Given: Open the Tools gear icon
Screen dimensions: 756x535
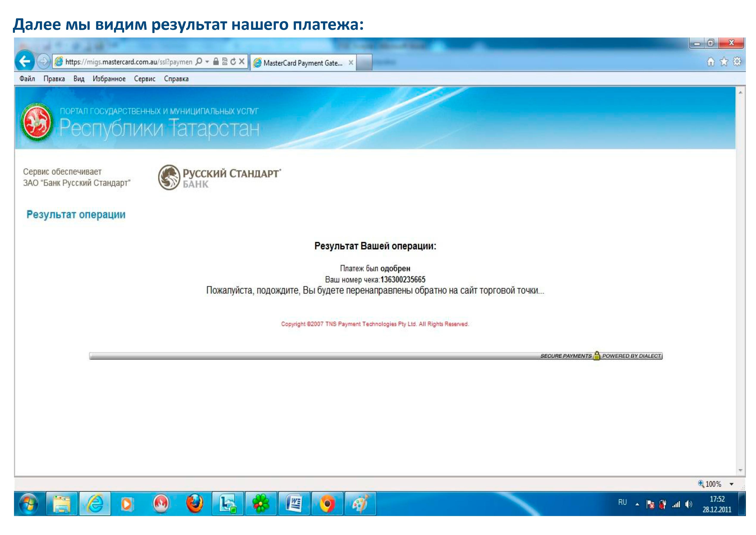Looking at the screenshot, I should coord(737,61).
